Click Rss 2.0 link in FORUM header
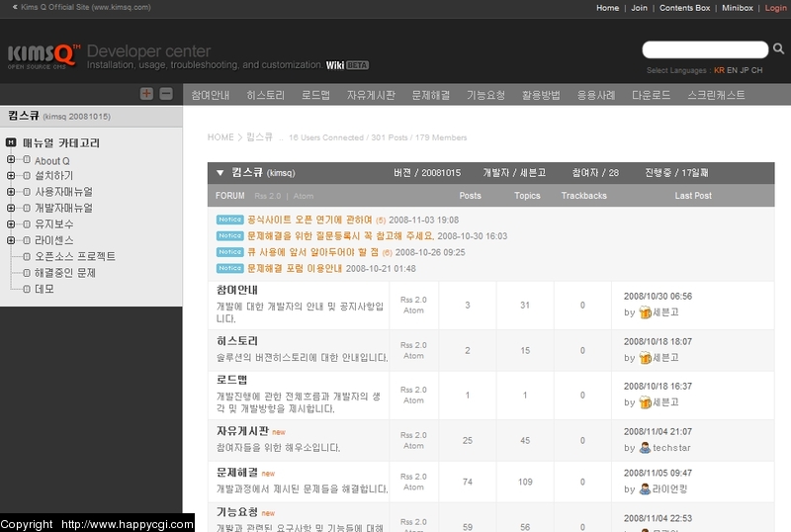The width and height of the screenshot is (791, 532). click(267, 196)
